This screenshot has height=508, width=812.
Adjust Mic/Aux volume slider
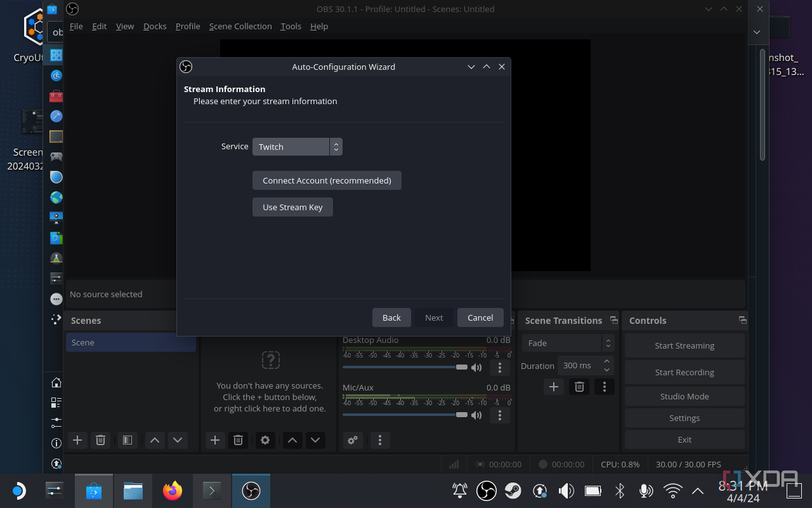[405, 415]
